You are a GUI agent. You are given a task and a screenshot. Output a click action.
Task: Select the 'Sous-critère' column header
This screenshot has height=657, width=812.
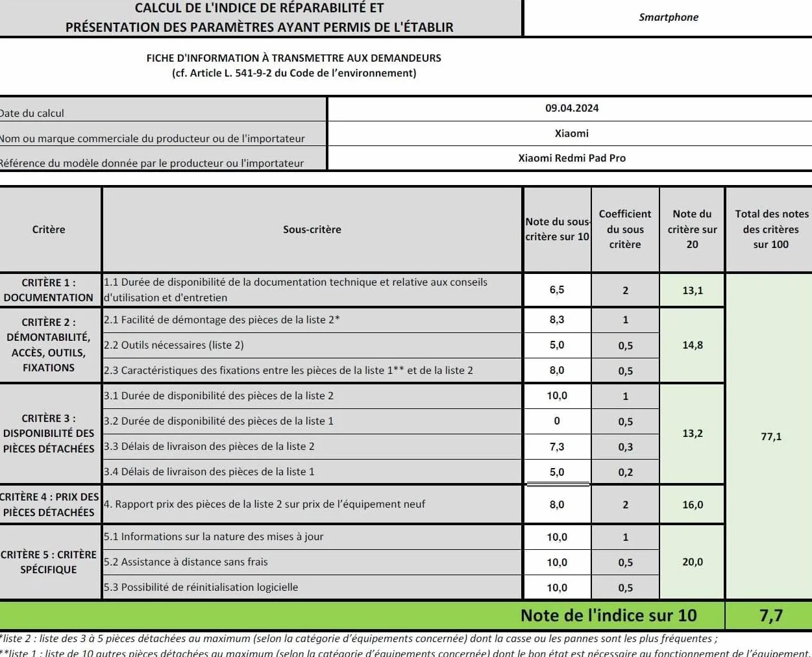[312, 229]
